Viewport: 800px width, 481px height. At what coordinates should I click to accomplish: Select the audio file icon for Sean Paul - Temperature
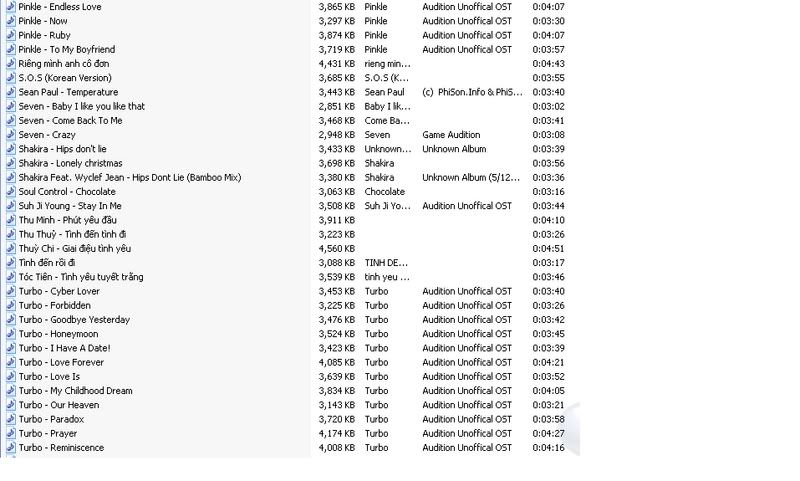click(x=11, y=92)
